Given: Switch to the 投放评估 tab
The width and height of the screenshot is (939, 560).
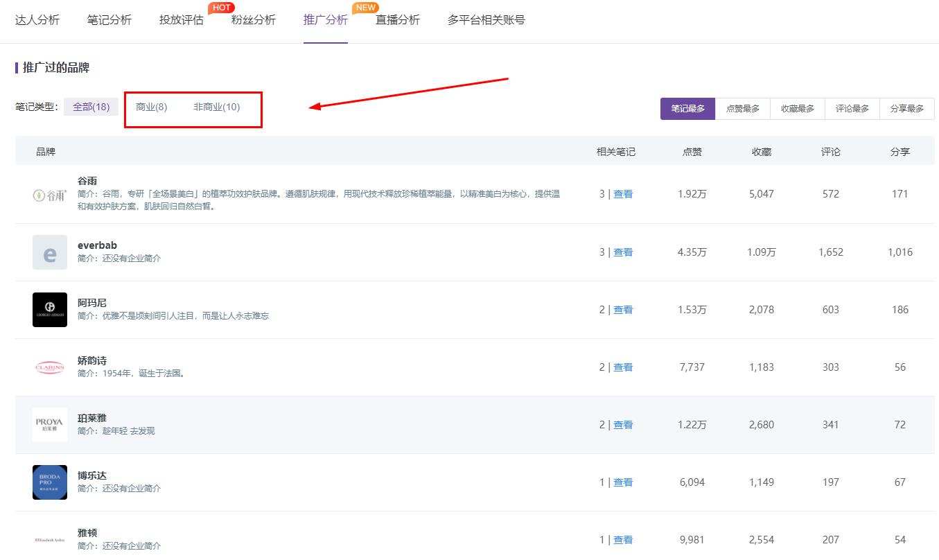Looking at the screenshot, I should coord(182,20).
